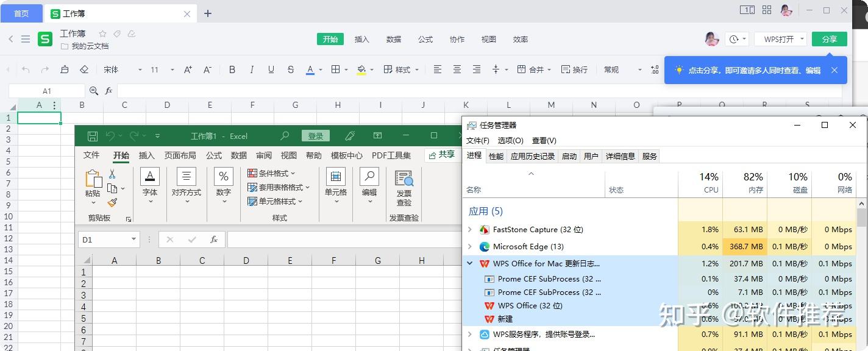
Task: Open the font color dropdown arrow in WPS
Action: [321, 70]
